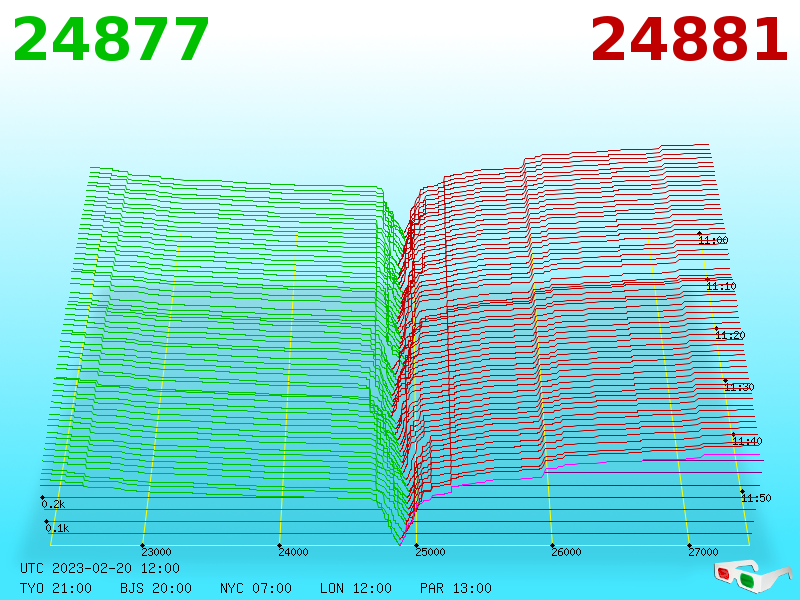
Task: Click the TYO 21:00 clock text
Action: pyautogui.click(x=56, y=588)
